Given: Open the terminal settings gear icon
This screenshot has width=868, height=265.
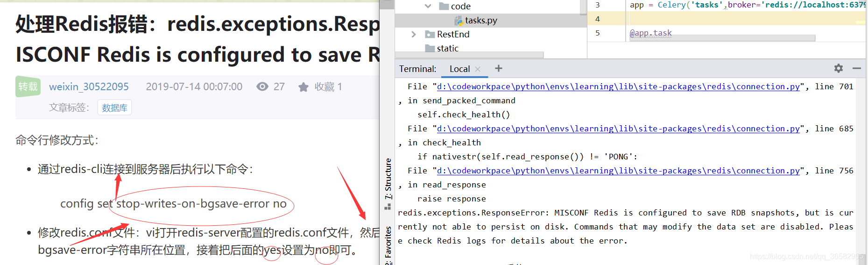Looking at the screenshot, I should pos(839,69).
